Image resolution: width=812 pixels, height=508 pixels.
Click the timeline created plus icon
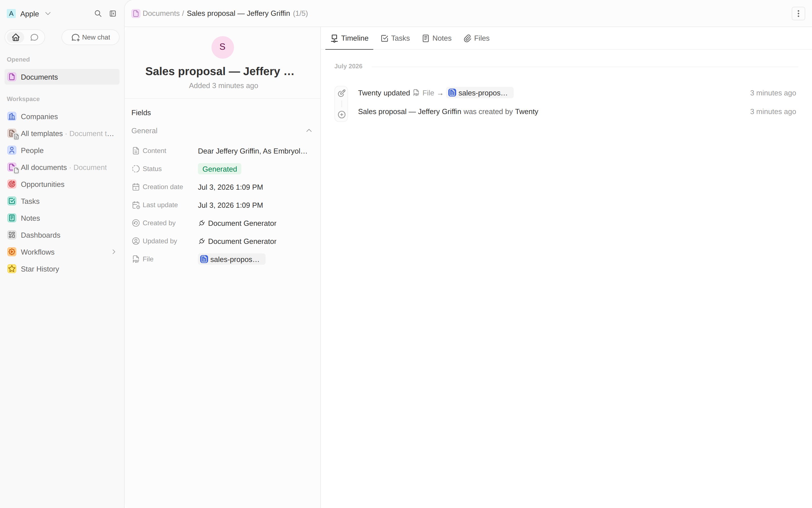point(342,115)
